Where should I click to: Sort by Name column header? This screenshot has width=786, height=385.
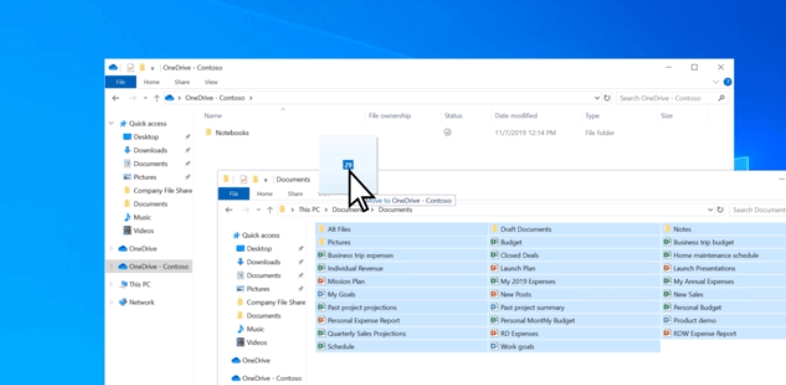(213, 116)
